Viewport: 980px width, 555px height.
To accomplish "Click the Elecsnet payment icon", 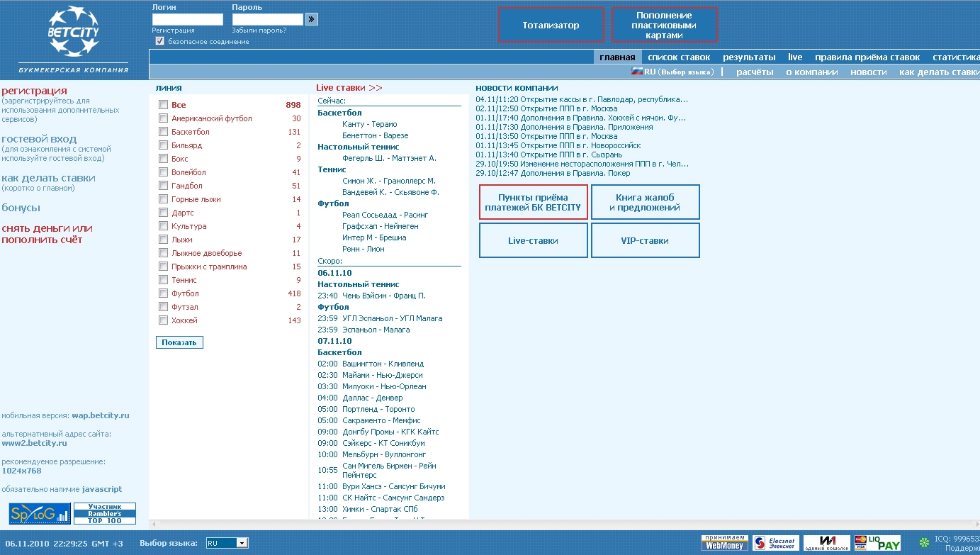I will pyautogui.click(x=775, y=543).
